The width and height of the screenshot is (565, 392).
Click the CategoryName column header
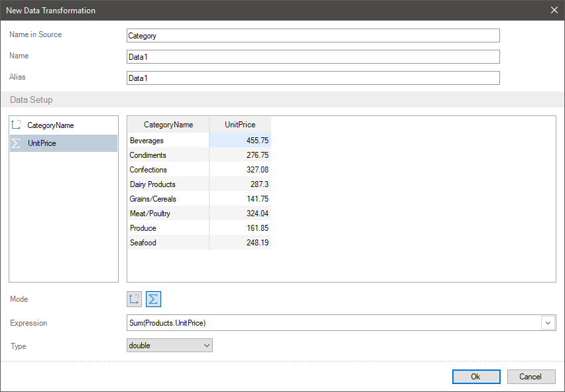[168, 125]
